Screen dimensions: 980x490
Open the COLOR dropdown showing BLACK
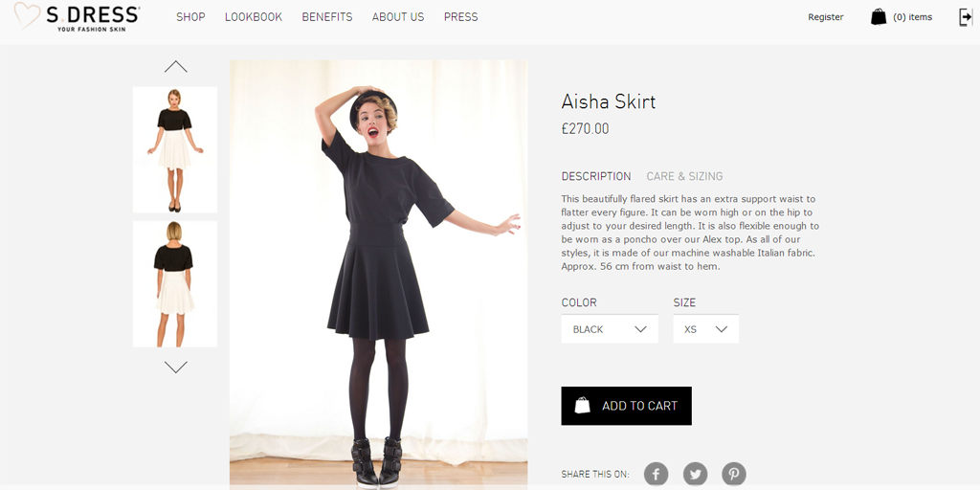[610, 329]
